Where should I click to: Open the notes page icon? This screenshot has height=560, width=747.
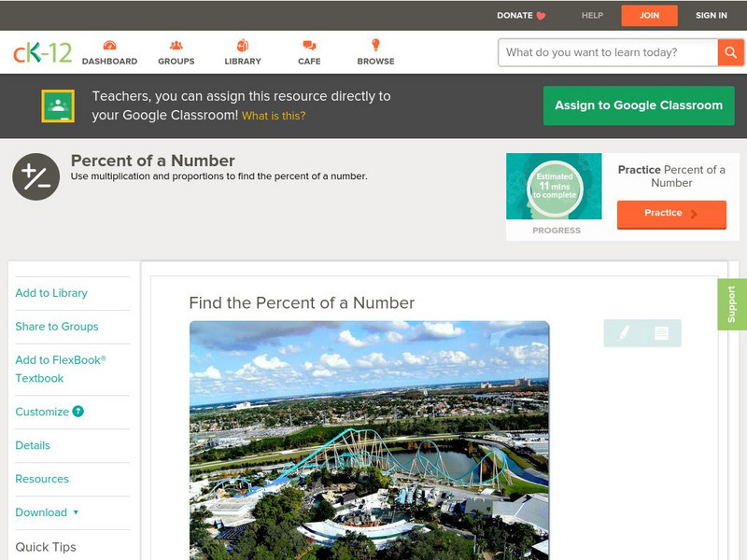[661, 333]
